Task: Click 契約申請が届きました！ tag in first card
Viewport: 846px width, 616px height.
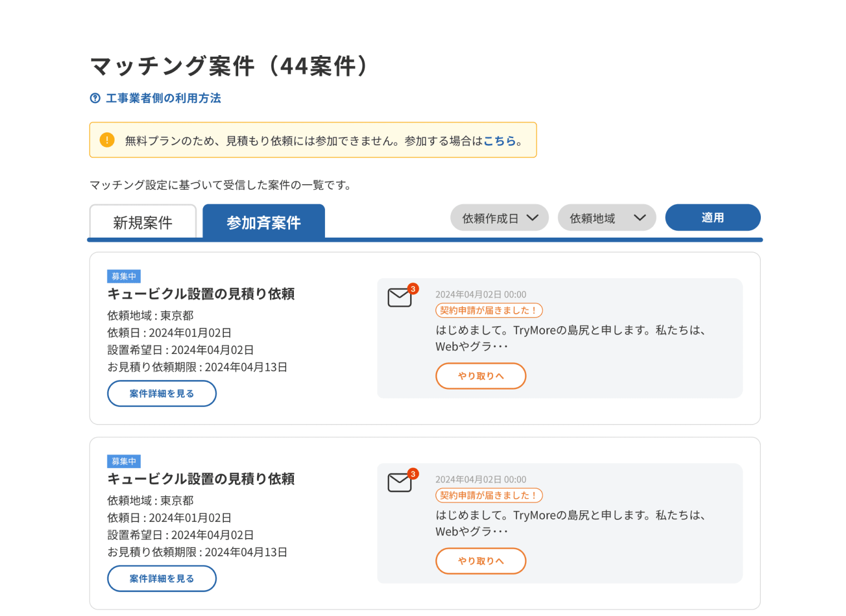Action: tap(488, 311)
